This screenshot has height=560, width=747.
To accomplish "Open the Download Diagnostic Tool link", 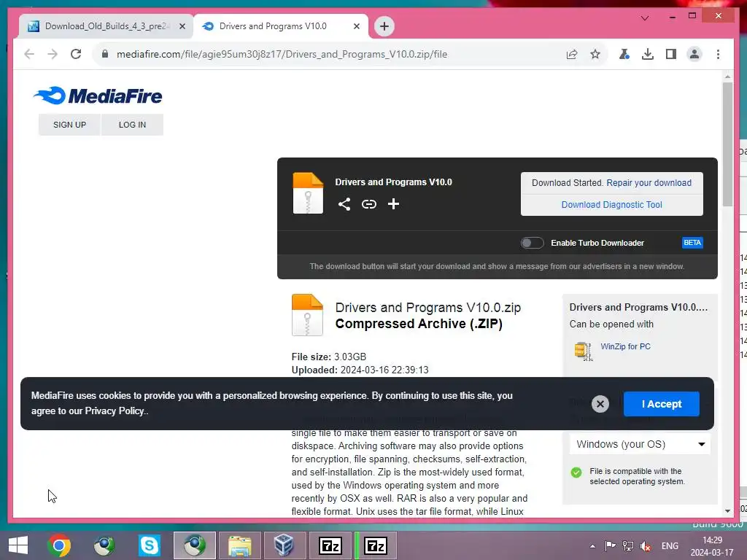I will [x=612, y=205].
